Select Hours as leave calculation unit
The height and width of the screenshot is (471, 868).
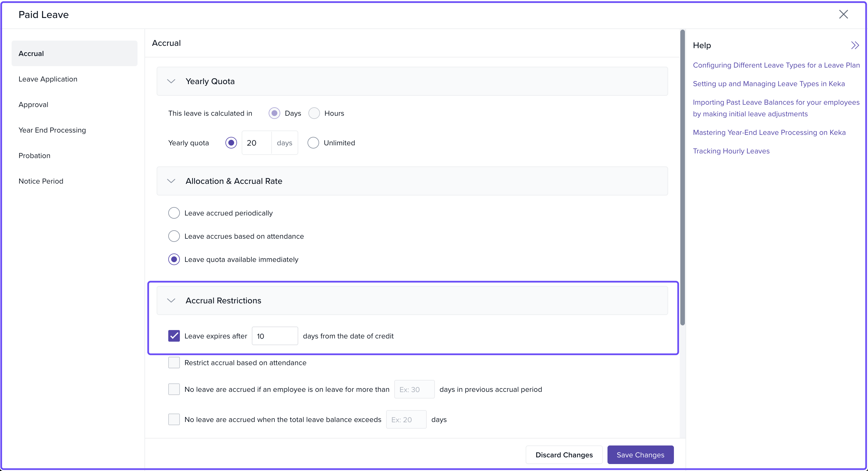[314, 113]
